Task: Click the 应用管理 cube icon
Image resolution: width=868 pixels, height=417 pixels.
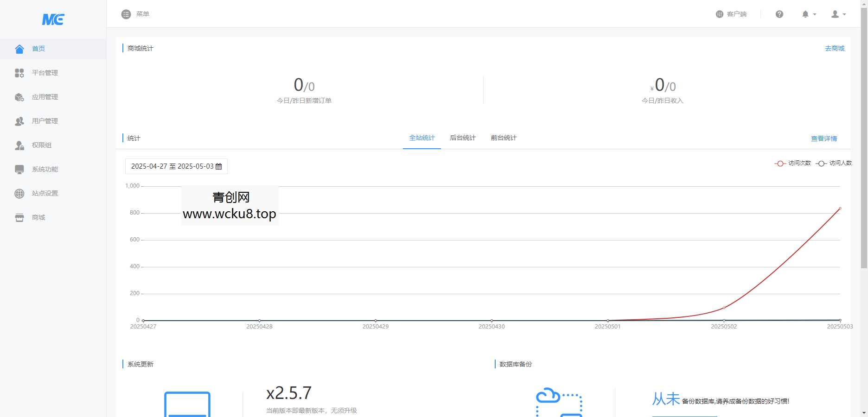Action: (x=19, y=97)
